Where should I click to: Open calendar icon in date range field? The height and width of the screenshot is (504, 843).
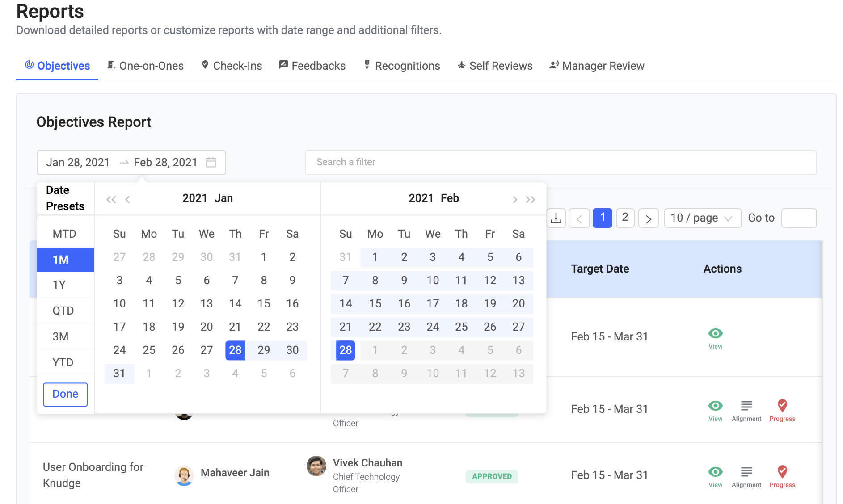click(x=211, y=162)
